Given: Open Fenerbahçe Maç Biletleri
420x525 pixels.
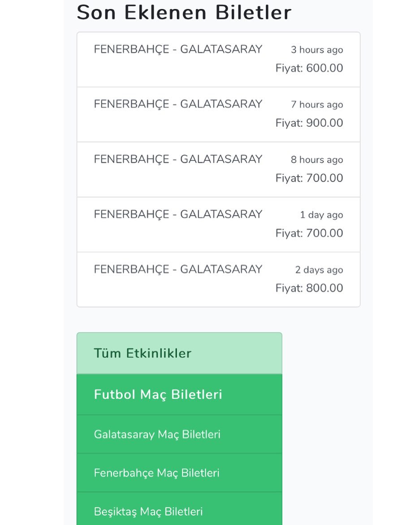Looking at the screenshot, I should [x=179, y=473].
